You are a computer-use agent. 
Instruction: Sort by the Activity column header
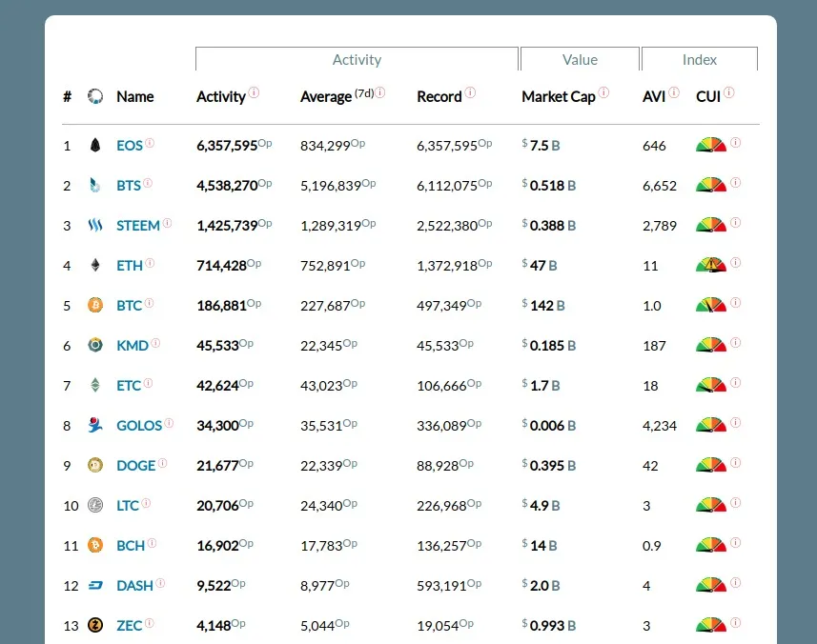(221, 97)
